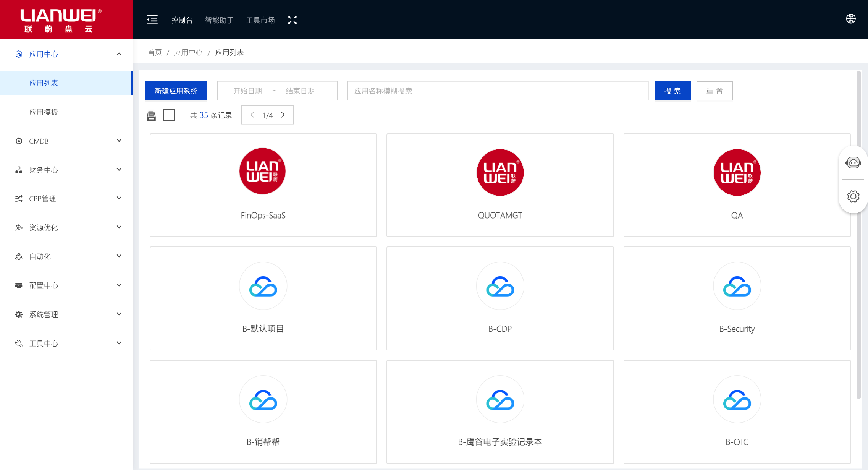Click the B-CDP cloud icon
This screenshot has height=470, width=868.
(x=500, y=286)
